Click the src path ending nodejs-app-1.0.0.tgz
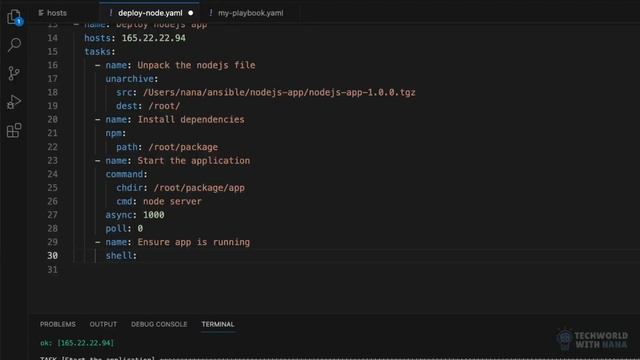Image resolution: width=640 pixels, height=360 pixels. 279,92
